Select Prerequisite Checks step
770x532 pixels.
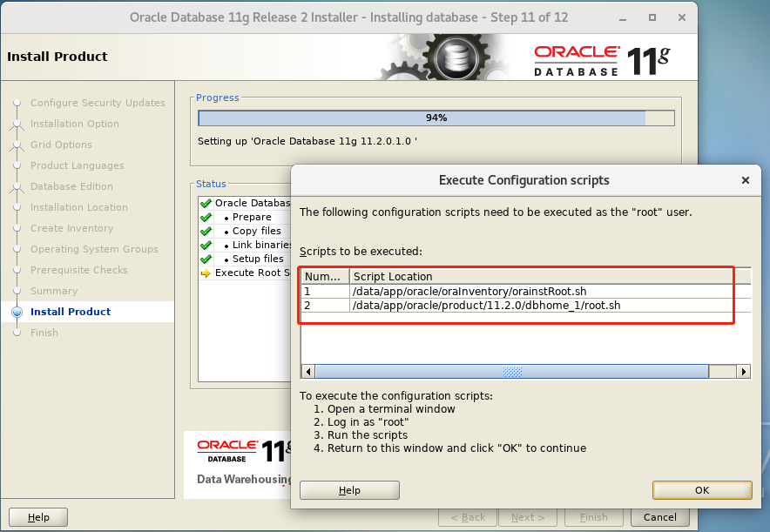click(x=79, y=270)
